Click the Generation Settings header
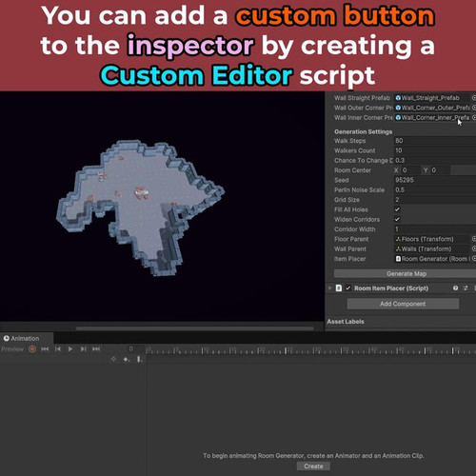Viewport: 476px width, 476px height. pyautogui.click(x=363, y=131)
